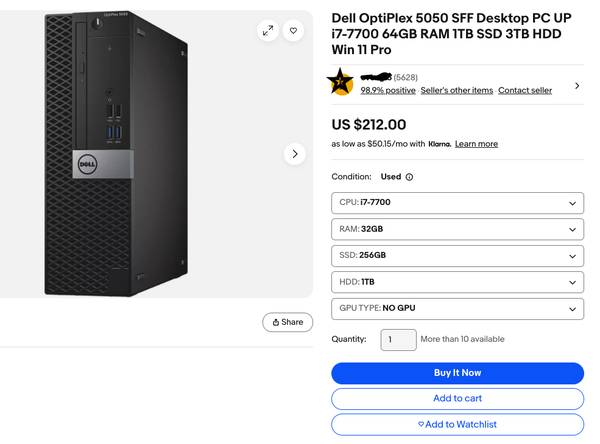Open the SSD 256GB dropdown
The image size is (600, 444).
tap(457, 256)
